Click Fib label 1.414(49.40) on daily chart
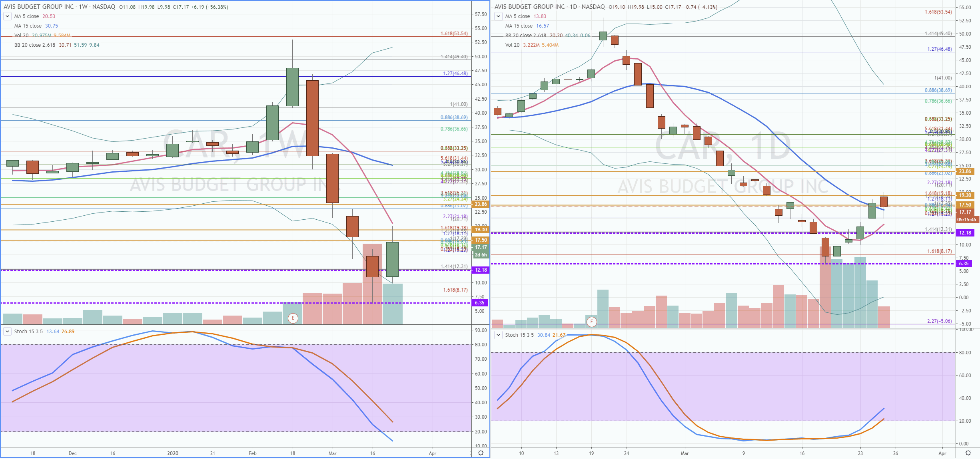Viewport: 980px width, 459px height. (x=938, y=34)
